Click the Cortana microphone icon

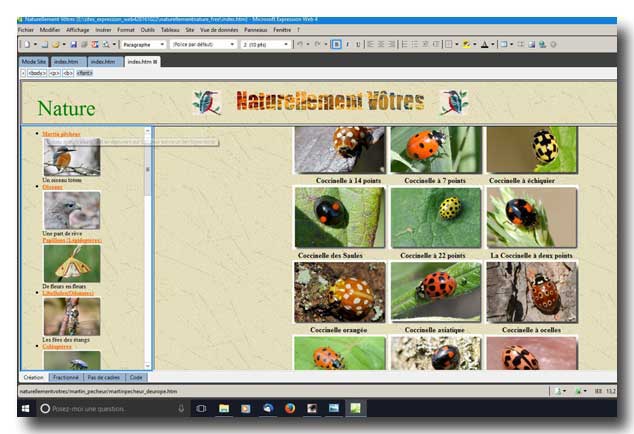(x=181, y=409)
